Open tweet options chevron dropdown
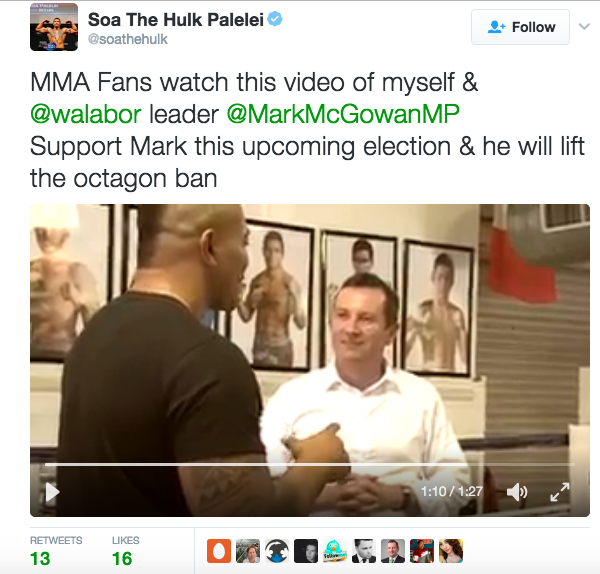Viewport: 600px width, 574px height. click(x=584, y=26)
